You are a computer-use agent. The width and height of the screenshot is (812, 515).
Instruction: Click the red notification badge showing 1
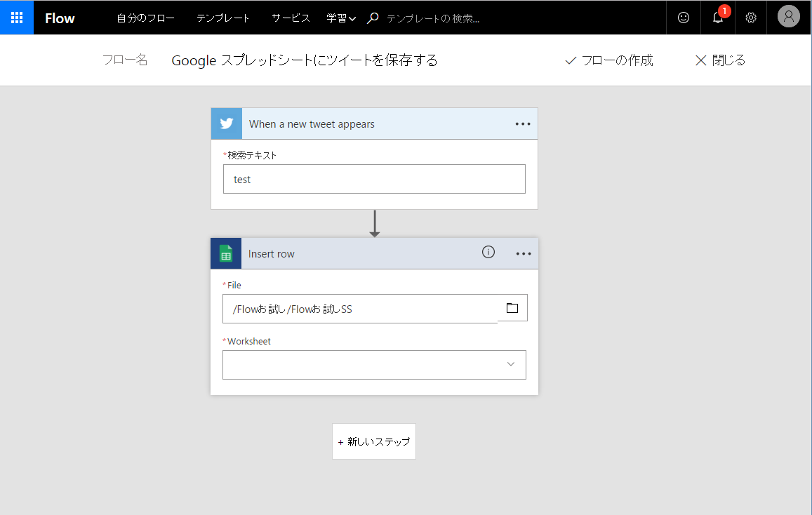pyautogui.click(x=724, y=11)
